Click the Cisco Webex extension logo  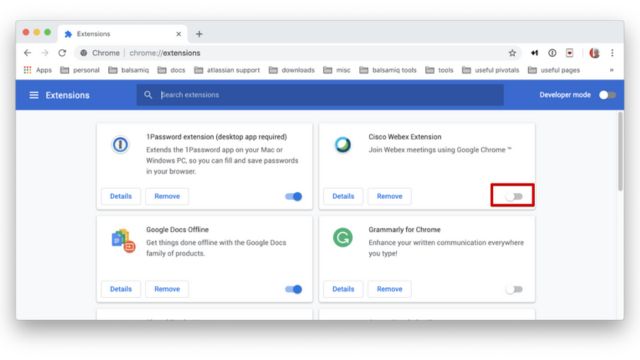click(x=342, y=144)
